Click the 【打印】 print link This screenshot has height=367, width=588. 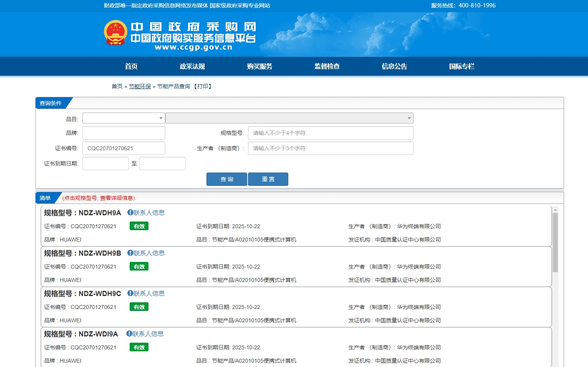[203, 86]
